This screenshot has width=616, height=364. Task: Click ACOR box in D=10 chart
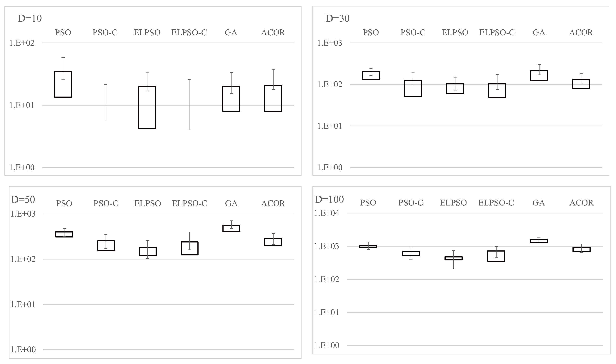point(273,98)
